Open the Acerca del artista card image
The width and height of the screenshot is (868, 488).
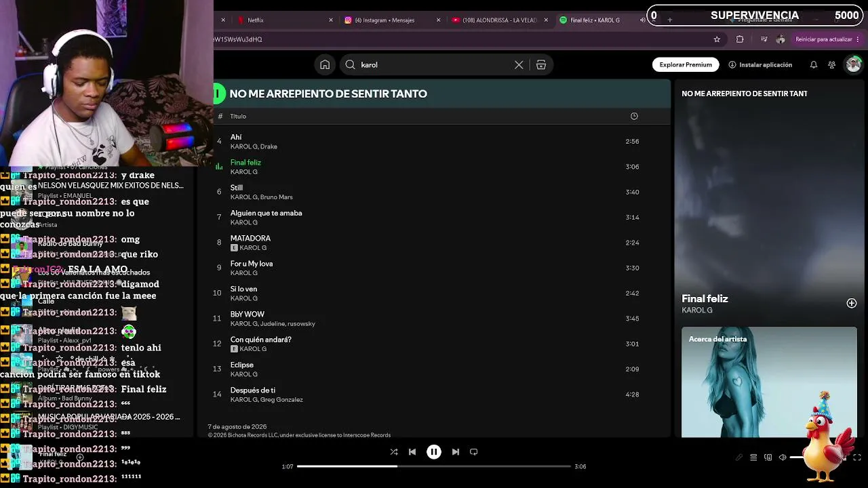click(769, 382)
